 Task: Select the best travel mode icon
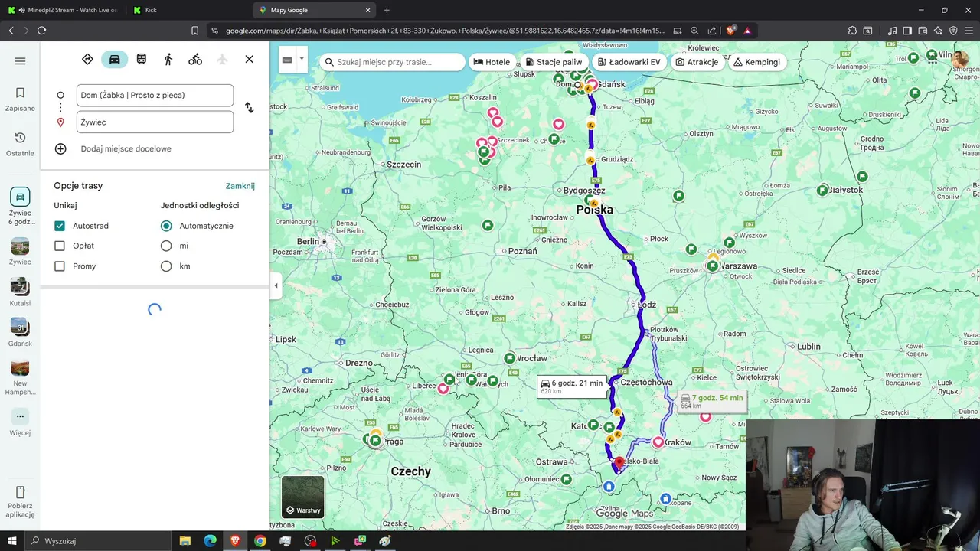(x=87, y=59)
